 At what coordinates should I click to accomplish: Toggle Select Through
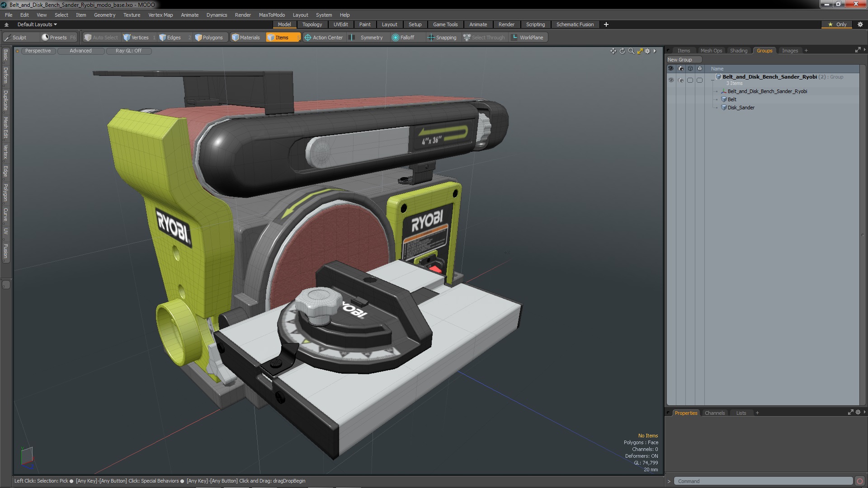[484, 38]
